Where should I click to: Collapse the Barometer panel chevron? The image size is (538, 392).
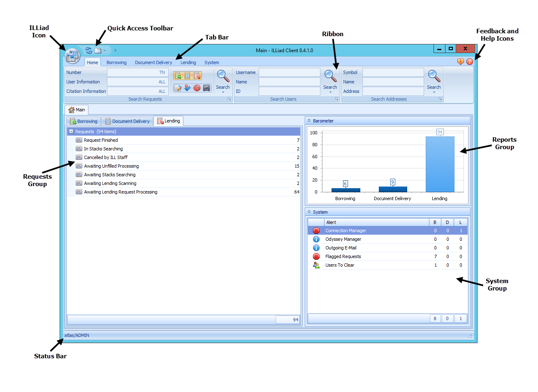[310, 120]
